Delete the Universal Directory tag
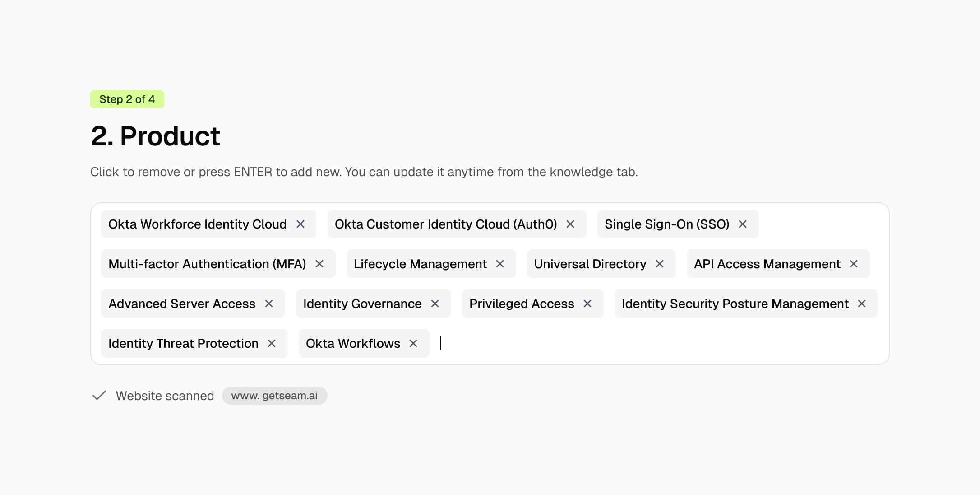Image resolution: width=980 pixels, height=495 pixels. 660,264
